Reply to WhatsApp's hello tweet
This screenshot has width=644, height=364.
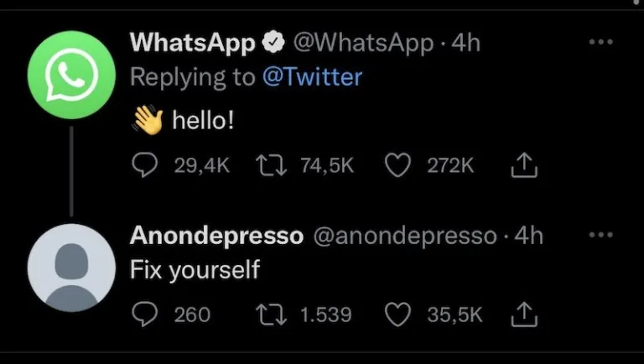click(x=145, y=166)
